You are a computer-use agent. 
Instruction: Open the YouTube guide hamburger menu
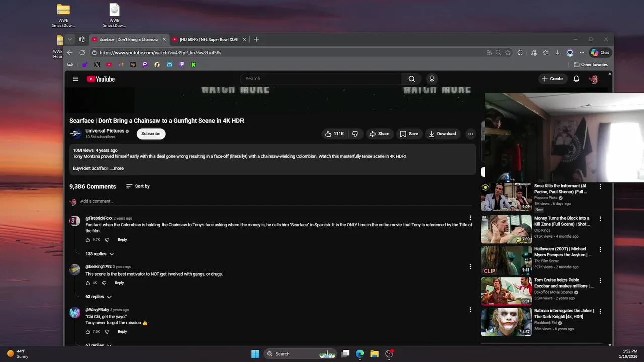(x=75, y=79)
